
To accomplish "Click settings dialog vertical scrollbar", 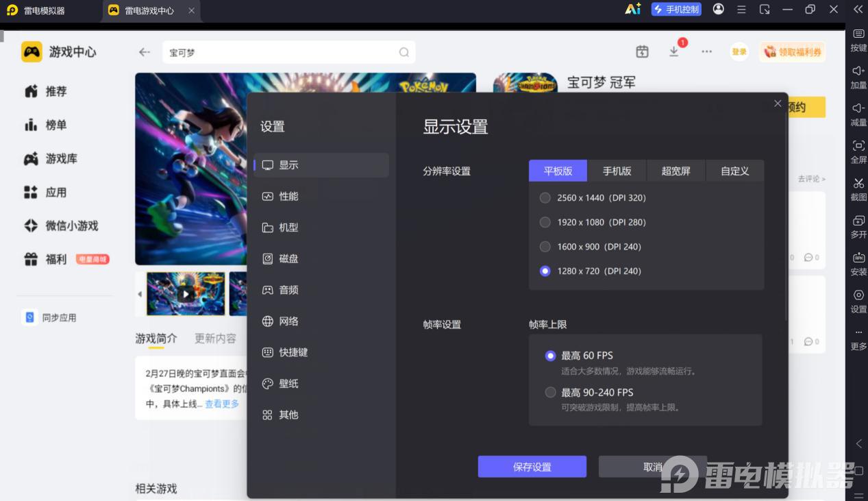I will point(786,216).
